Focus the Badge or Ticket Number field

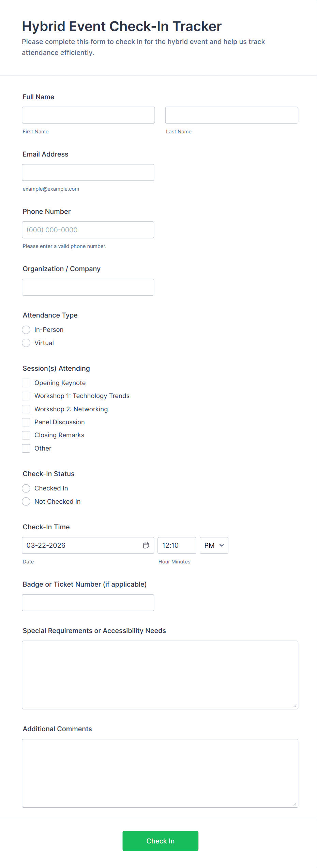(x=88, y=603)
